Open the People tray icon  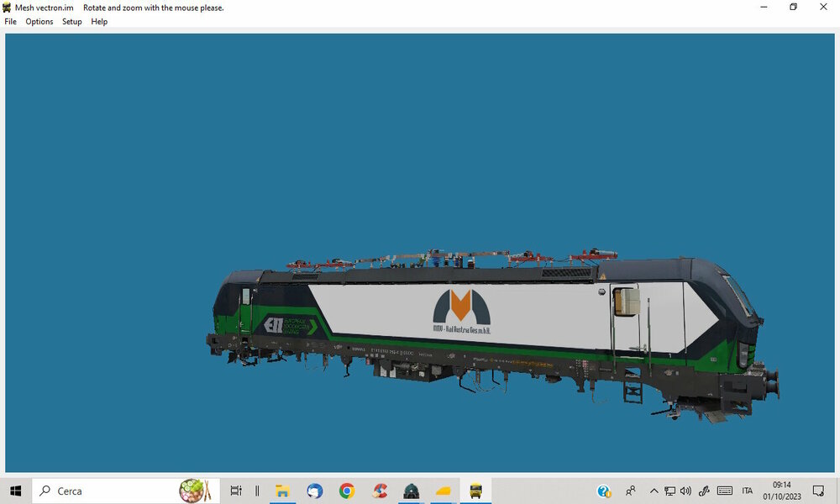point(631,491)
